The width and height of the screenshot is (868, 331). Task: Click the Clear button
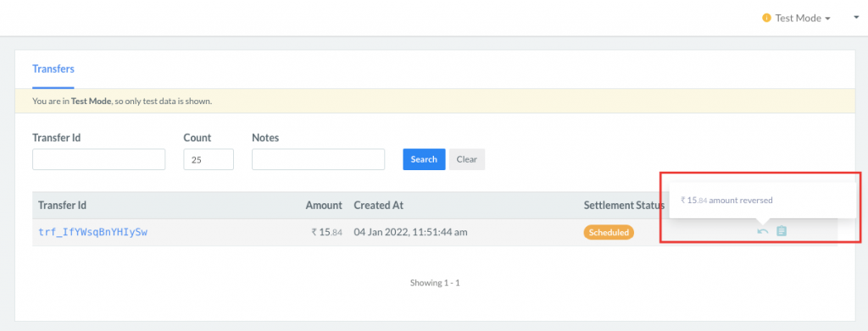click(x=467, y=159)
